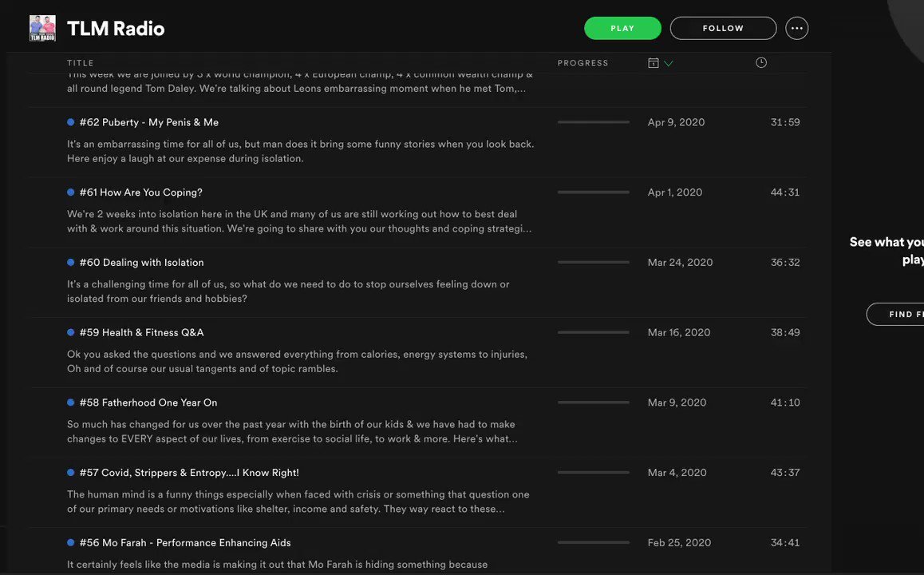Click the Find Friends button in right panel
This screenshot has height=575, width=924.
[x=896, y=315]
